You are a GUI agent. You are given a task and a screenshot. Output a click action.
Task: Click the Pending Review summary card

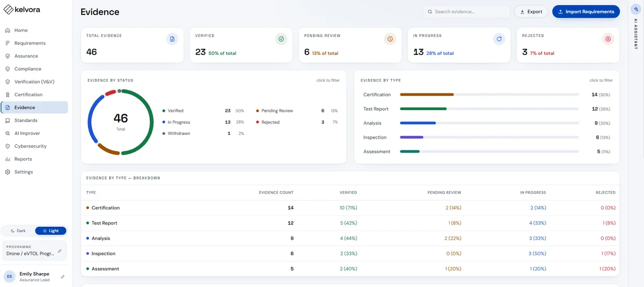point(350,45)
